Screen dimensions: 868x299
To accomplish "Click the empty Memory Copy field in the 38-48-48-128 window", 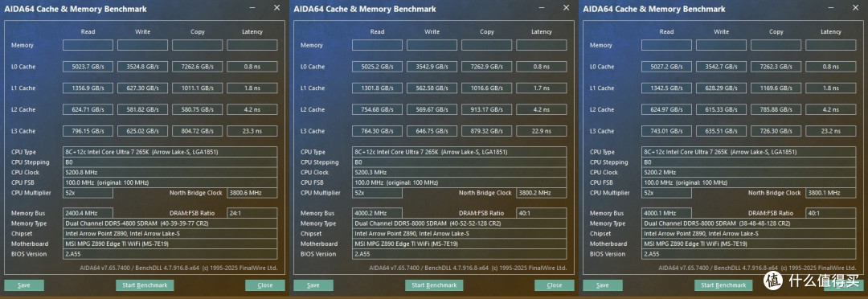I will [776, 45].
